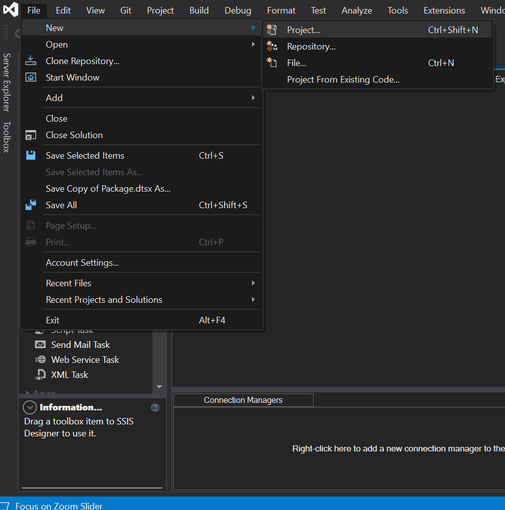Expand the Recent Files submenu
The image size is (505, 510).
(253, 283)
